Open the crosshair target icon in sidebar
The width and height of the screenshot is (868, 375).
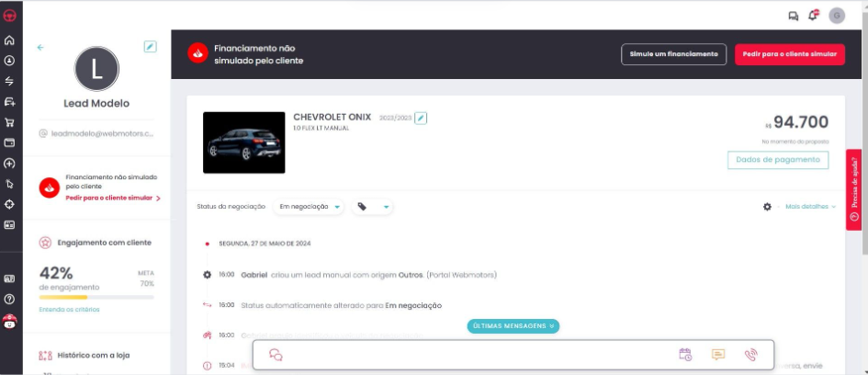pyautogui.click(x=9, y=204)
